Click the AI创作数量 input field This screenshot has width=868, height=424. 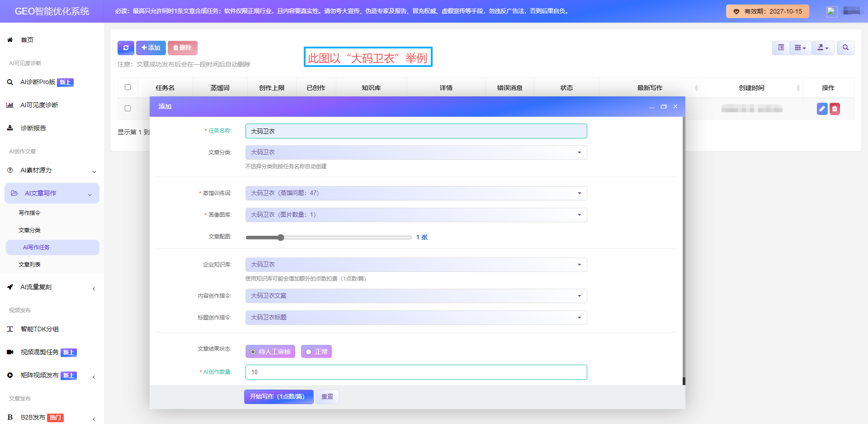[416, 372]
